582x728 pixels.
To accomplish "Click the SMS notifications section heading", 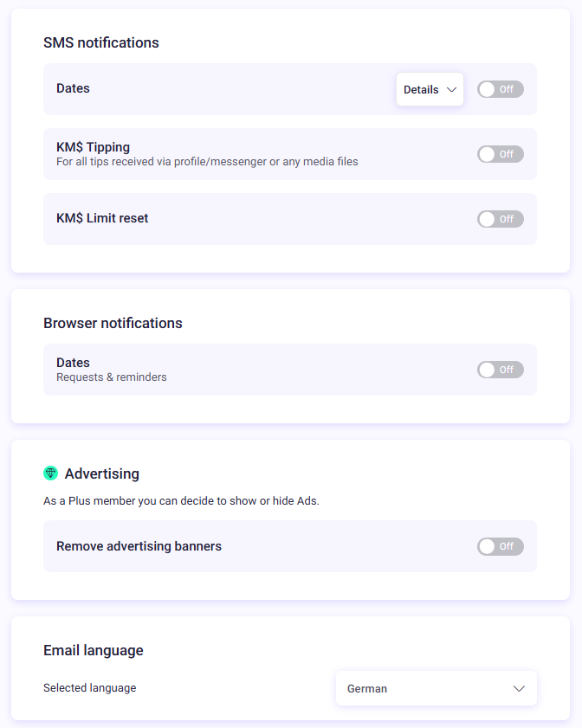I will coord(101,42).
